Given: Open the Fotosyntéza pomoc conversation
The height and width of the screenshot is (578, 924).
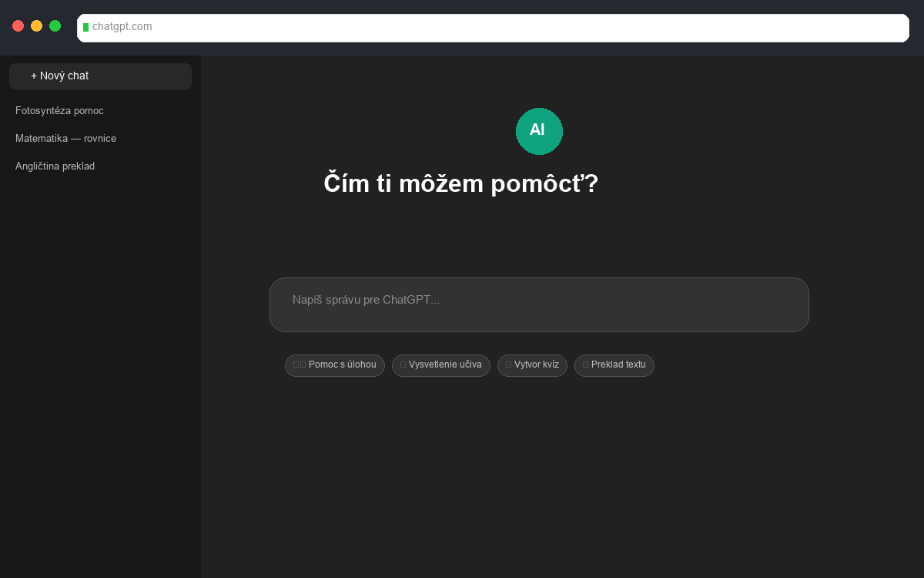Looking at the screenshot, I should (59, 110).
